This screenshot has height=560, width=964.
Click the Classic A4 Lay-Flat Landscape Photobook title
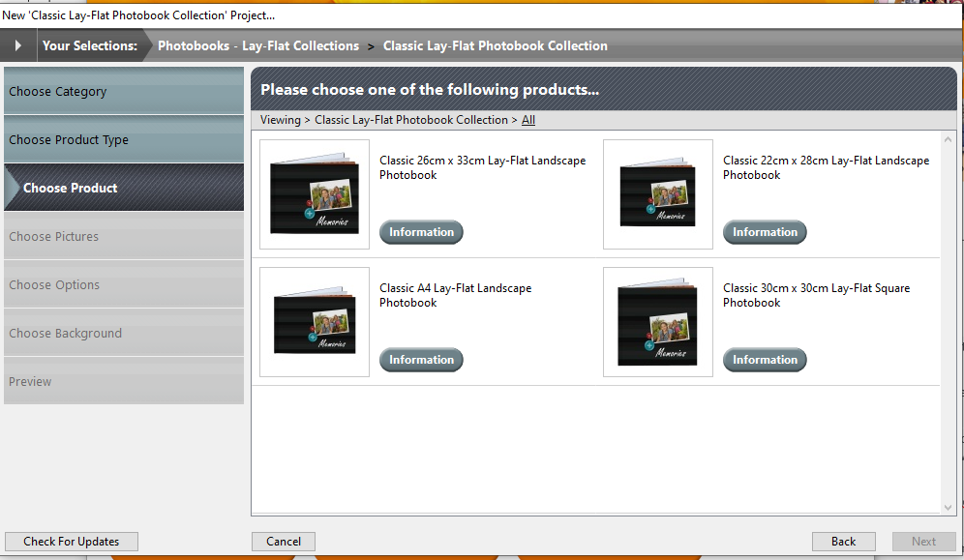(456, 295)
